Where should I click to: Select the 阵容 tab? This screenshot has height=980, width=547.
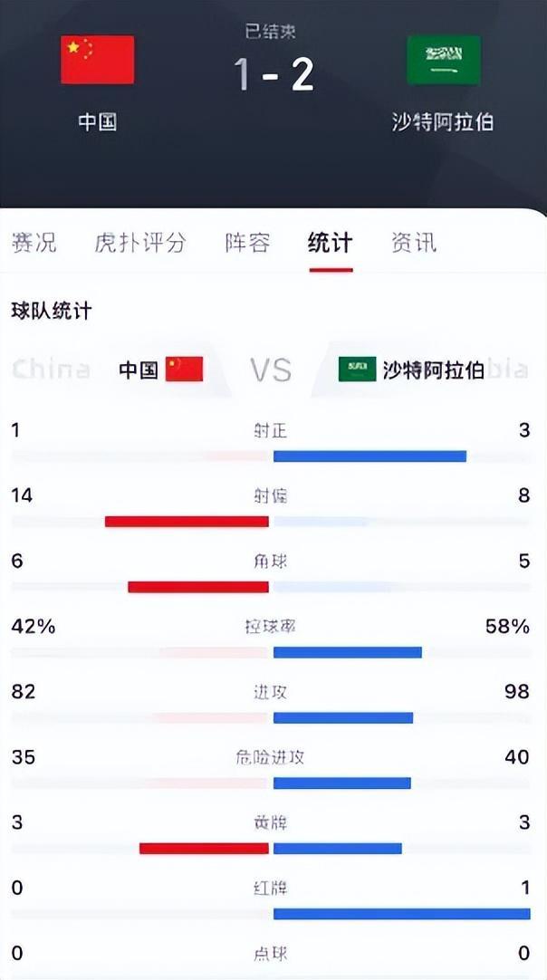click(247, 243)
